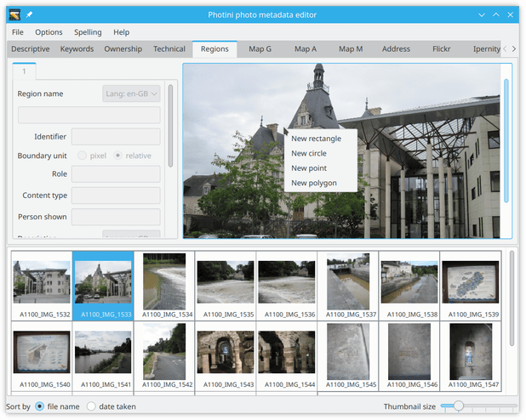Click the Photini app icon in title bar
Viewport: 526px width, 420px height.
click(x=14, y=14)
